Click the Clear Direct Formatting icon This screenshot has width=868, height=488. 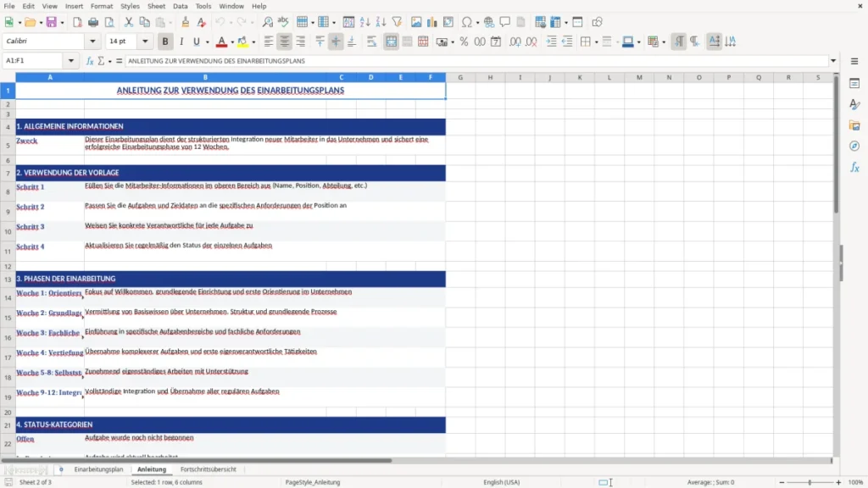(x=202, y=22)
